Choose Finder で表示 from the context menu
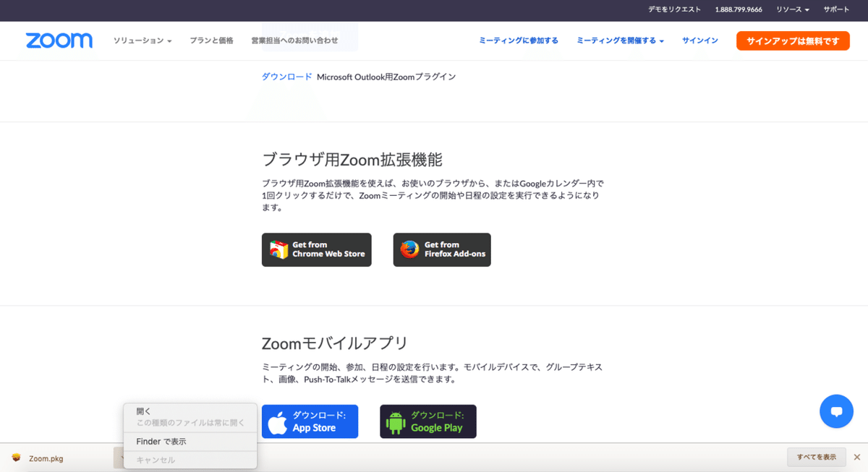Viewport: 868px width, 472px height. click(159, 441)
